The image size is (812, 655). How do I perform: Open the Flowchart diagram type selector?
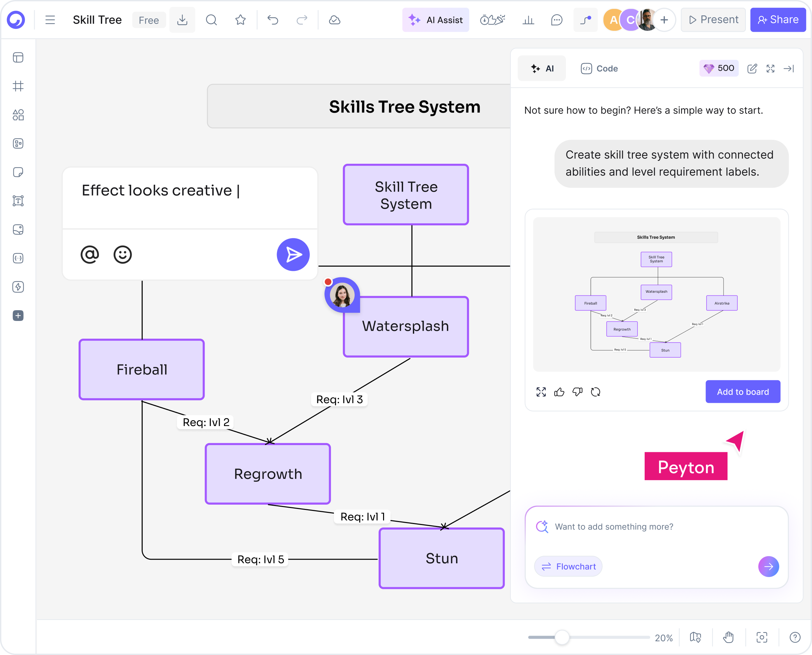[568, 567]
